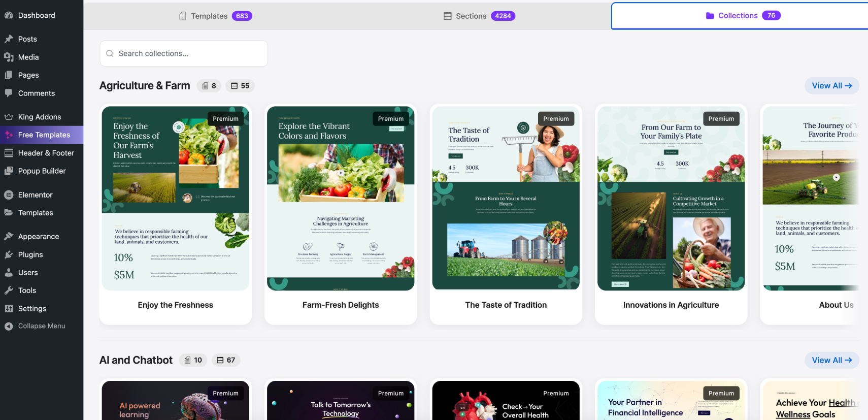Click the Header & Footer icon

pos(9,153)
